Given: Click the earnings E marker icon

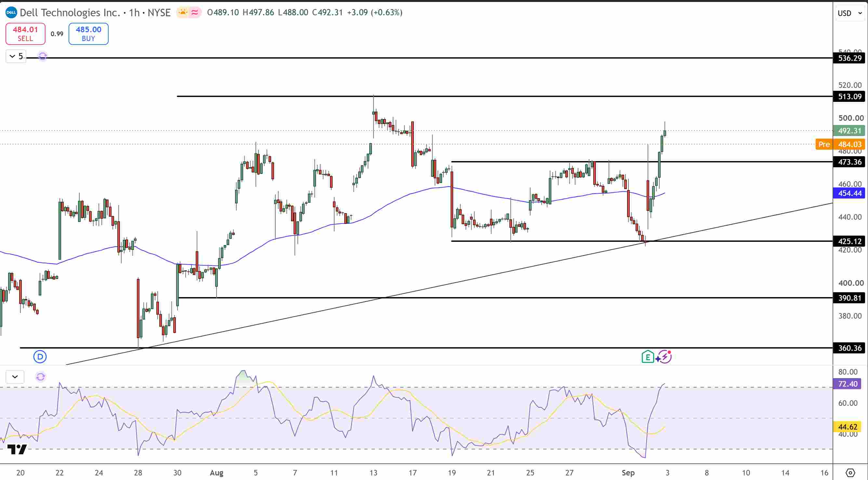Looking at the screenshot, I should coord(648,357).
